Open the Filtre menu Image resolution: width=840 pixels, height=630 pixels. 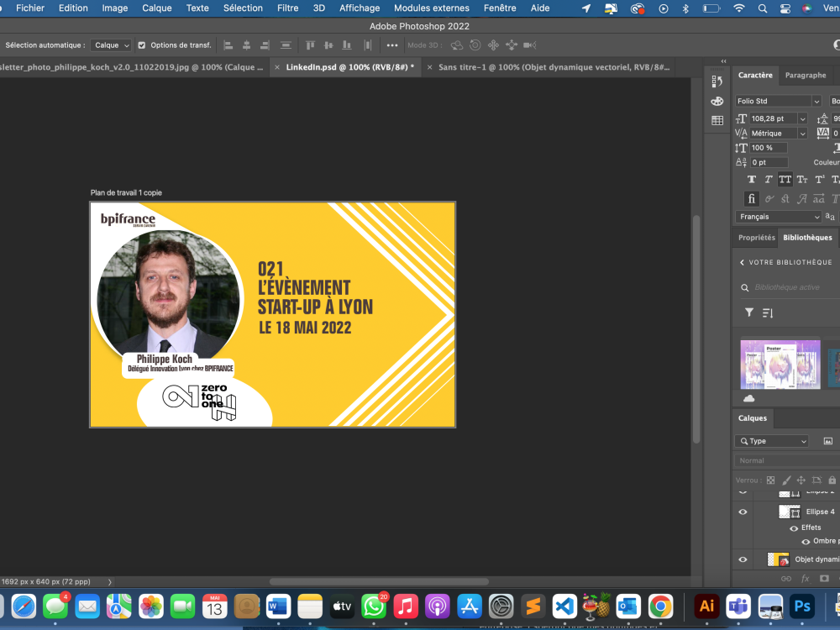287,8
